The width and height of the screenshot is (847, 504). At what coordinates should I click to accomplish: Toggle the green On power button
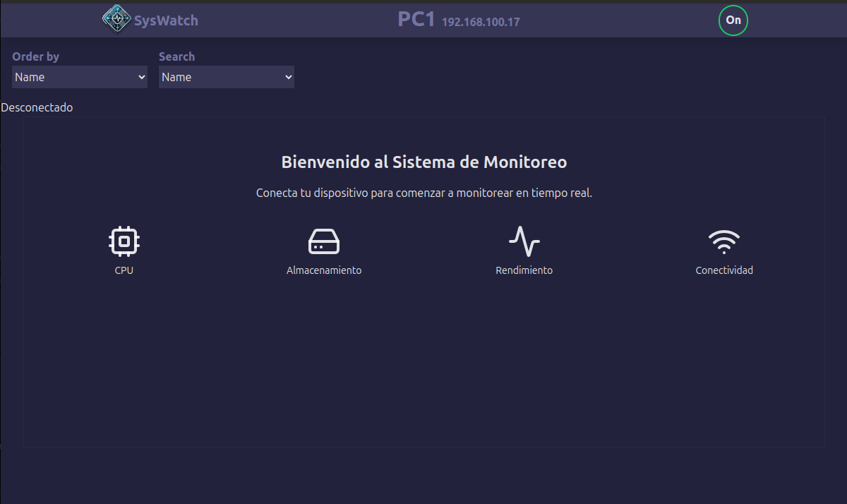click(x=733, y=20)
